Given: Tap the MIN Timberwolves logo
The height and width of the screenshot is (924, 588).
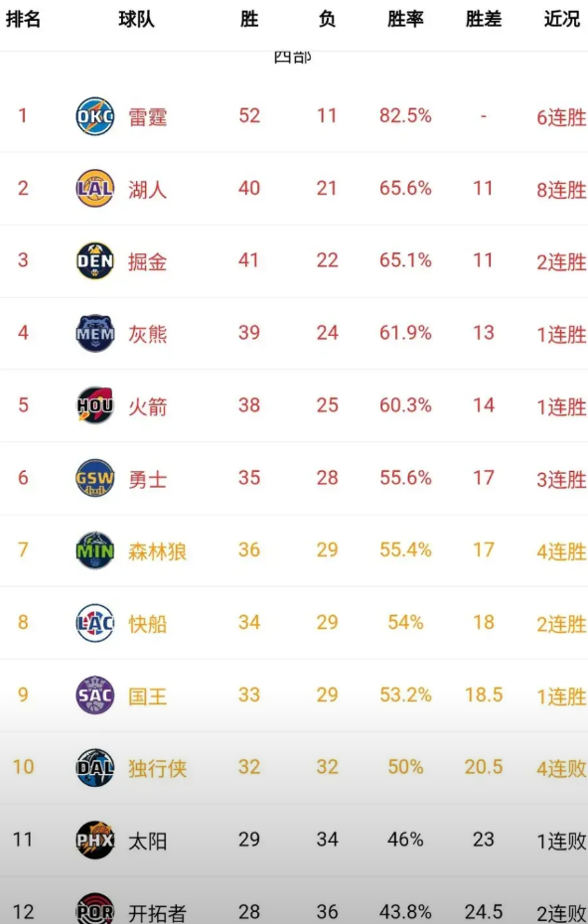Looking at the screenshot, I should (x=95, y=550).
